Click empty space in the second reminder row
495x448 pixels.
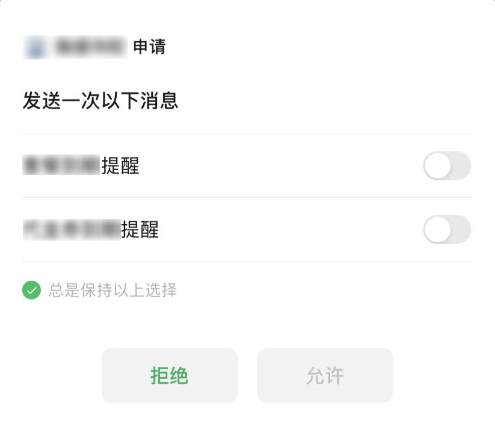pos(291,229)
